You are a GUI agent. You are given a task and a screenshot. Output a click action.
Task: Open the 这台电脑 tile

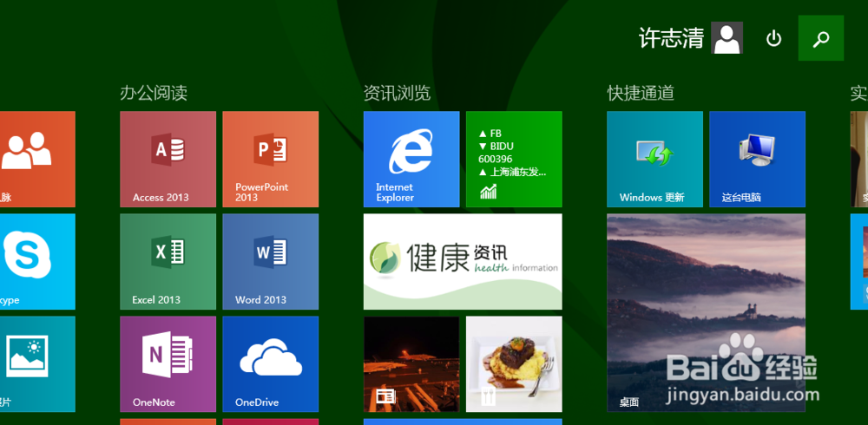pos(757,159)
